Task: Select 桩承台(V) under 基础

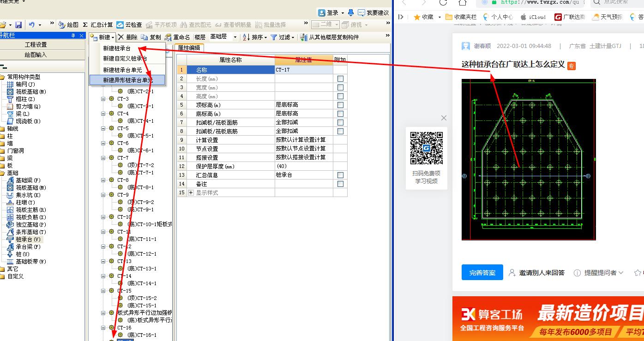Action: [x=24, y=239]
